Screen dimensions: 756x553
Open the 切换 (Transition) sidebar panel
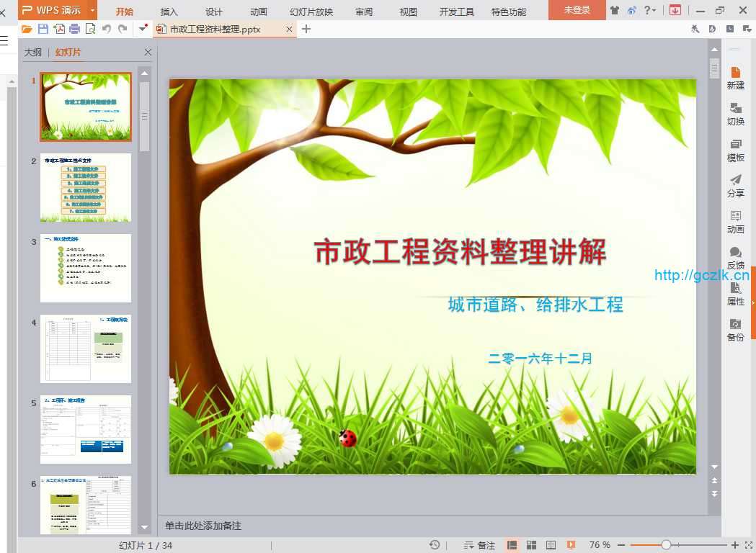click(x=735, y=114)
